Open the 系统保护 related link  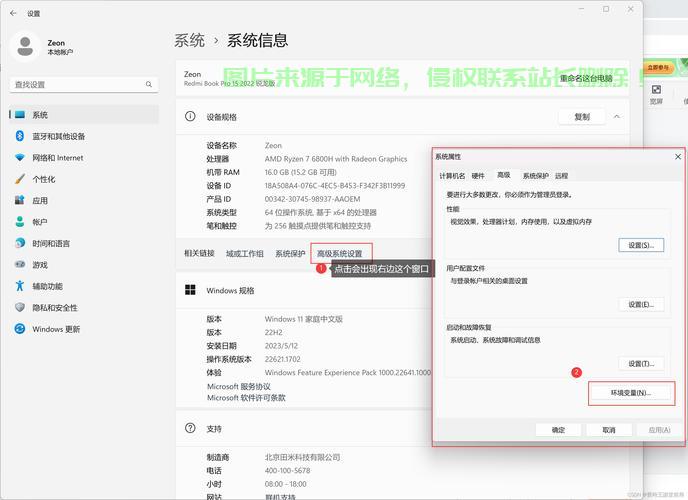pyautogui.click(x=290, y=254)
